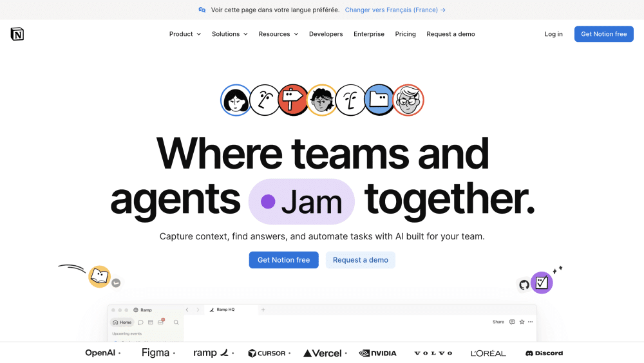The height and width of the screenshot is (363, 644).
Task: Expand the Product menu
Action: (185, 34)
